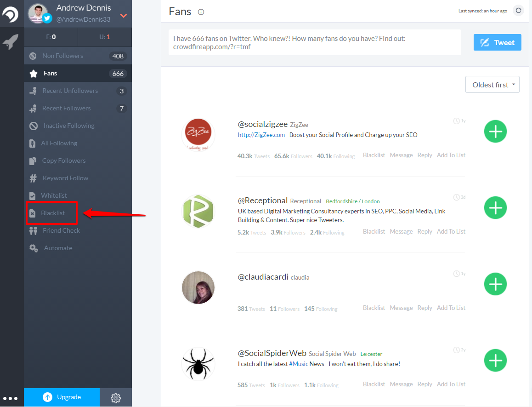Image resolution: width=532 pixels, height=407 pixels.
Task: Click the Automate gears icon
Action: pyautogui.click(x=34, y=248)
